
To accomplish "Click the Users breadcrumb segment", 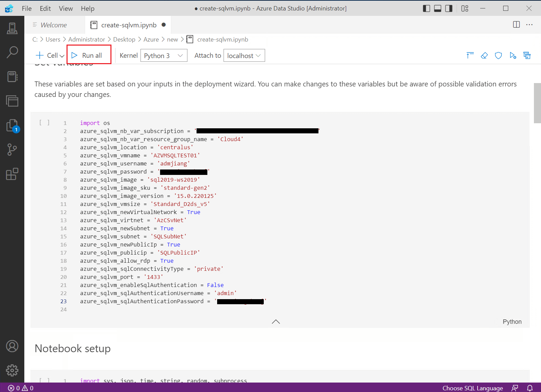I will (x=53, y=40).
